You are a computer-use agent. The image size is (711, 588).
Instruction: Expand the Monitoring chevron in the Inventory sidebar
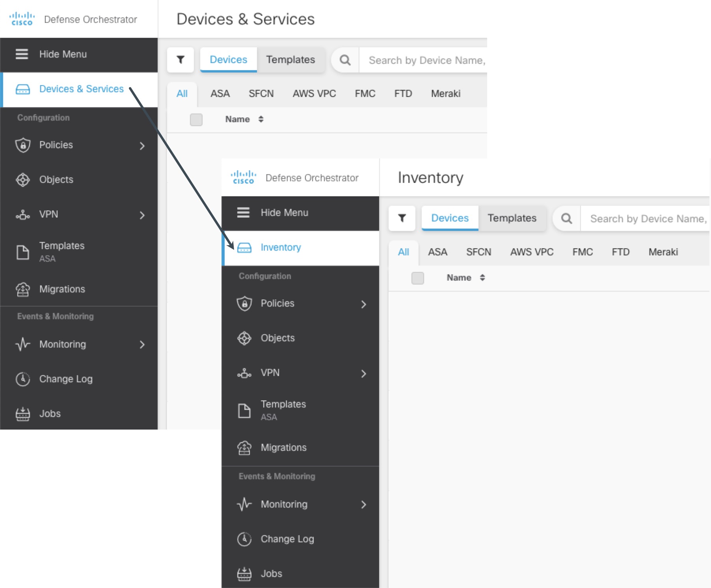(363, 504)
